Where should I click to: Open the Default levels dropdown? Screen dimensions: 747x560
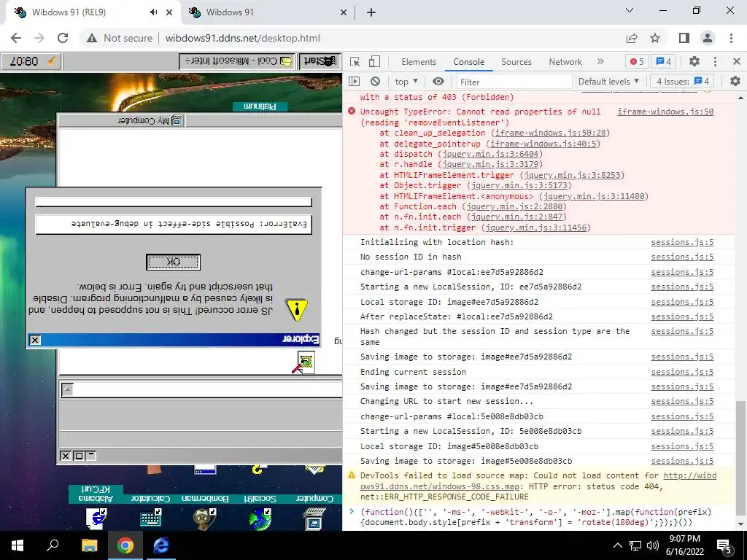(608, 82)
